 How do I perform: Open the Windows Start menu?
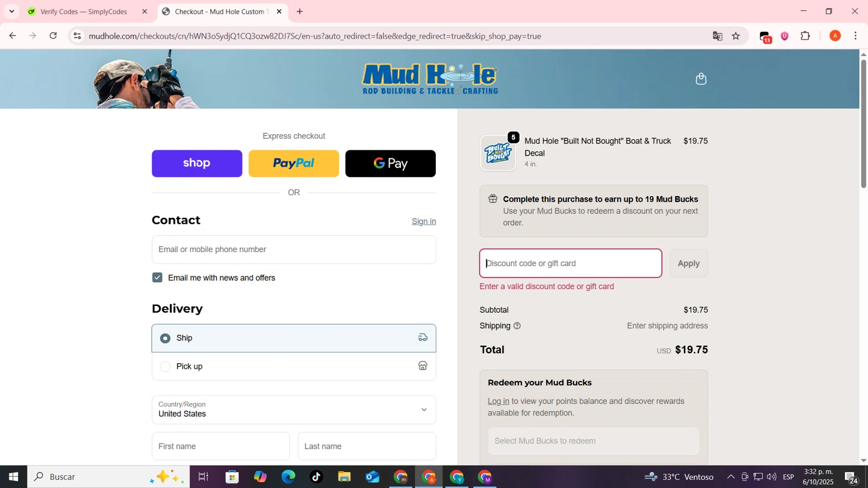pos(13,477)
